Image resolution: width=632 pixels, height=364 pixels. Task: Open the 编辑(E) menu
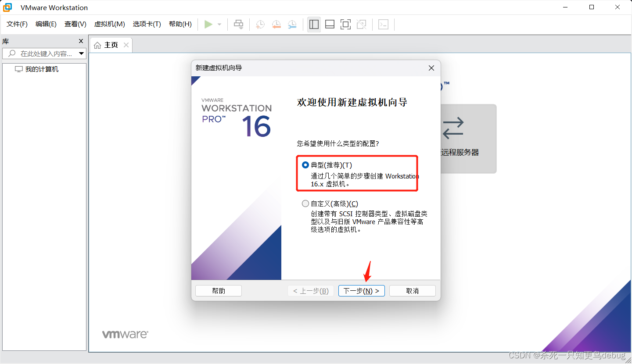coord(46,24)
